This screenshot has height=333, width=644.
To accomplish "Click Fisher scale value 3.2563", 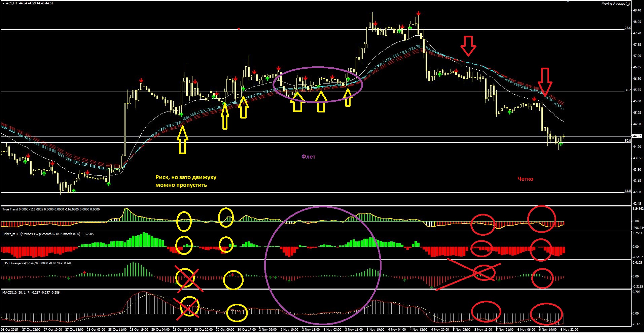I will tap(638, 233).
